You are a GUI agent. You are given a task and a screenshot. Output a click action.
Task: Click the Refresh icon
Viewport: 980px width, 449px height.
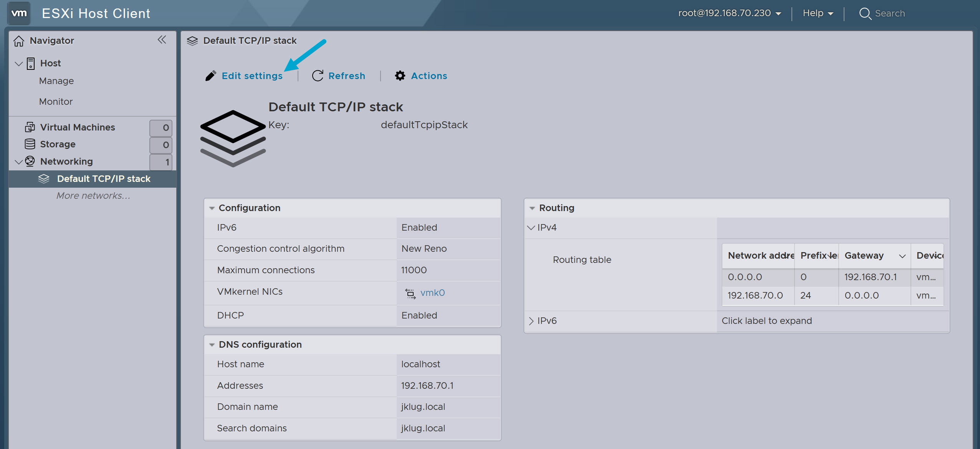pyautogui.click(x=317, y=76)
